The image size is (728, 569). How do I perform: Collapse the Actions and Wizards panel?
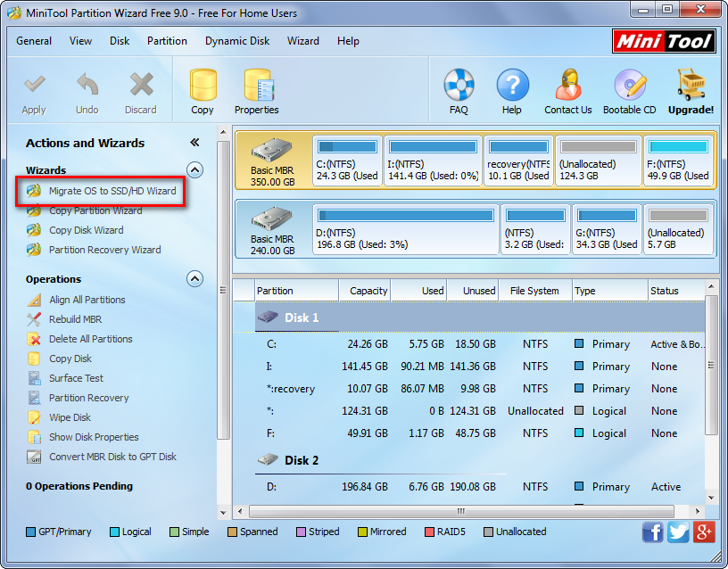[195, 143]
